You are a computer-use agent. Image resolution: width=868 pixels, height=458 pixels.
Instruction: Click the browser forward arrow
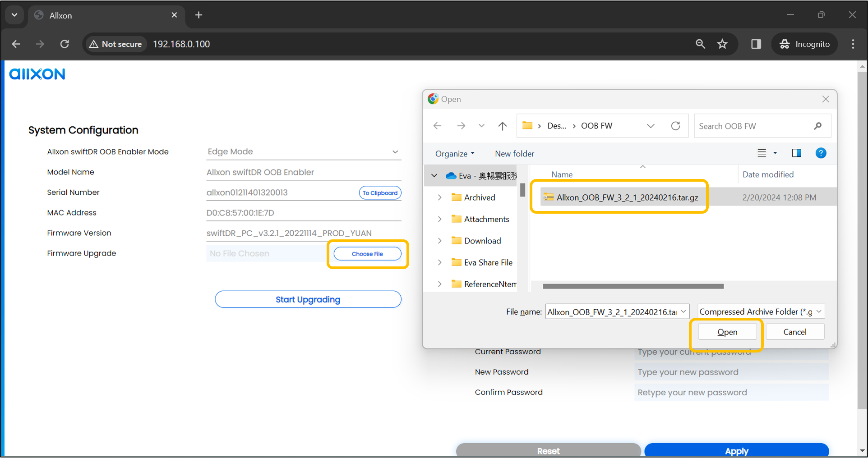[40, 44]
